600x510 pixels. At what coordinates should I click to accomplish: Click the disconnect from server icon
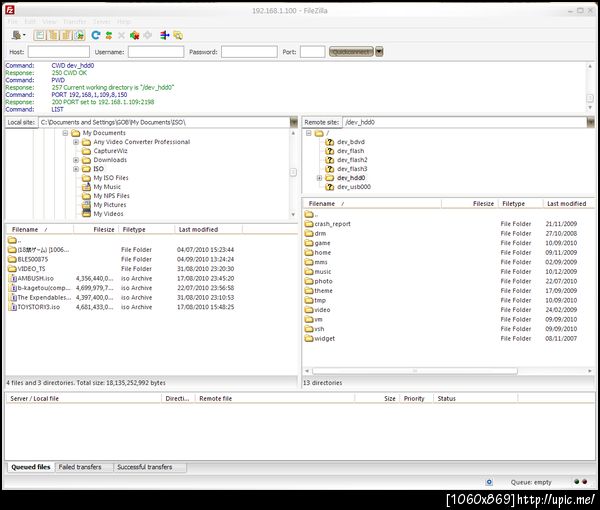pos(134,35)
